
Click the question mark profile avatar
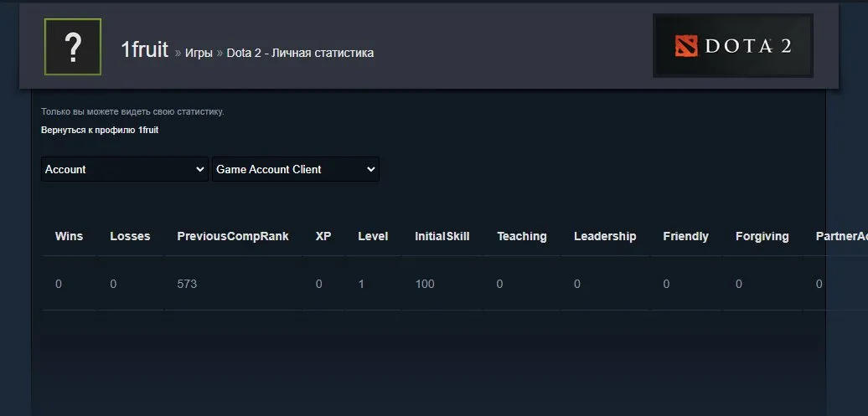coord(73,47)
